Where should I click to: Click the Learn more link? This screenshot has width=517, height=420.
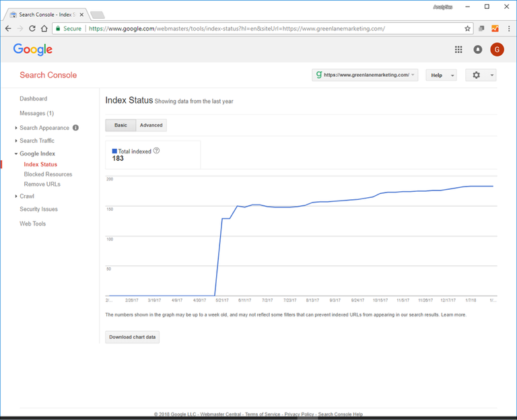454,315
